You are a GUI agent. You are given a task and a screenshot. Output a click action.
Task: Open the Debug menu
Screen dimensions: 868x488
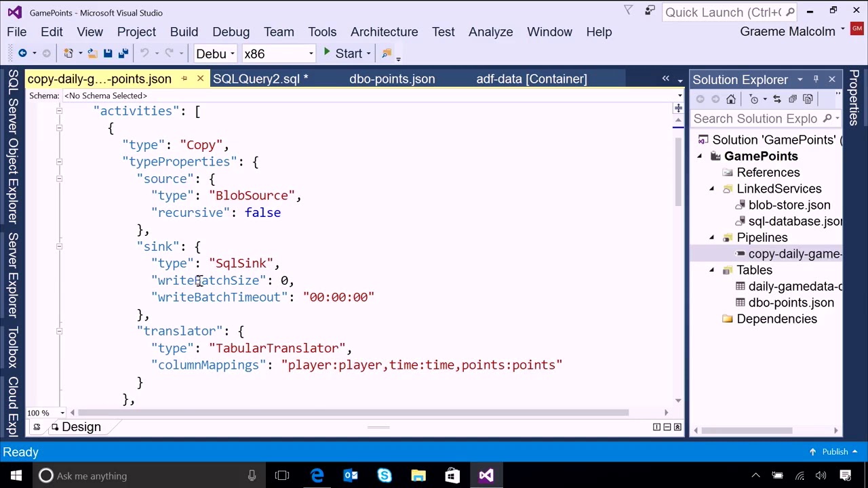(231, 32)
